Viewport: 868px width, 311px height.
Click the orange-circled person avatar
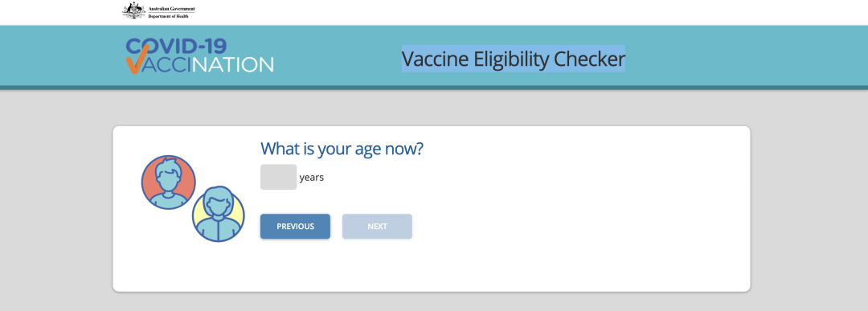[168, 182]
